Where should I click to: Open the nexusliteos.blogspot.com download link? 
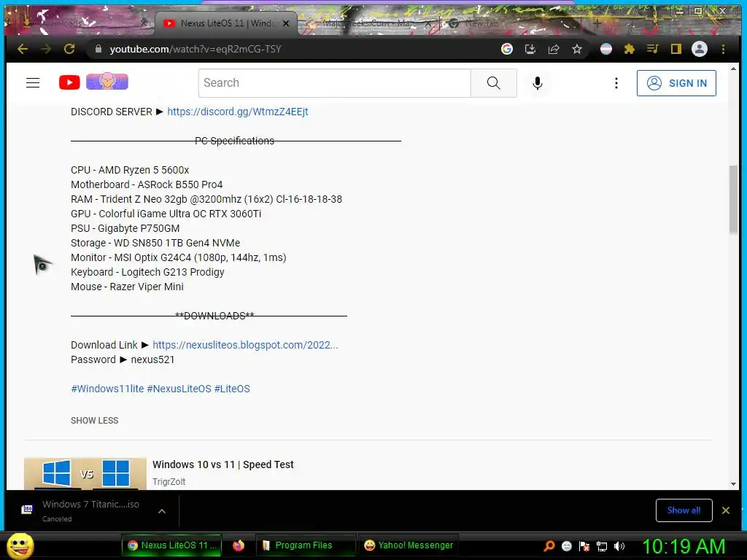[x=245, y=345]
